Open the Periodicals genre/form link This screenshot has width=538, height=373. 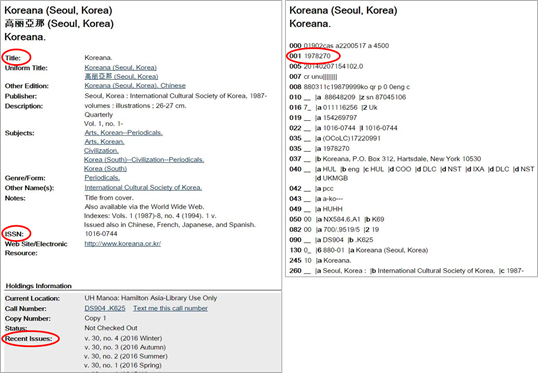(x=102, y=177)
